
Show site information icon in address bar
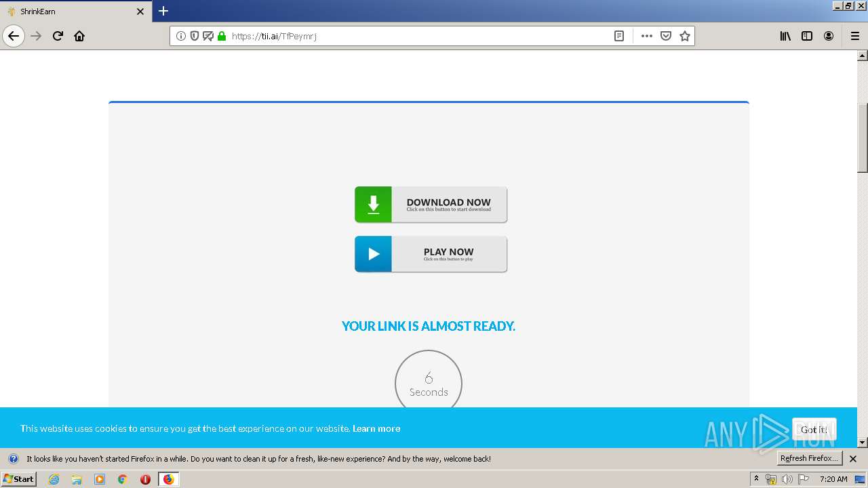[x=181, y=36]
